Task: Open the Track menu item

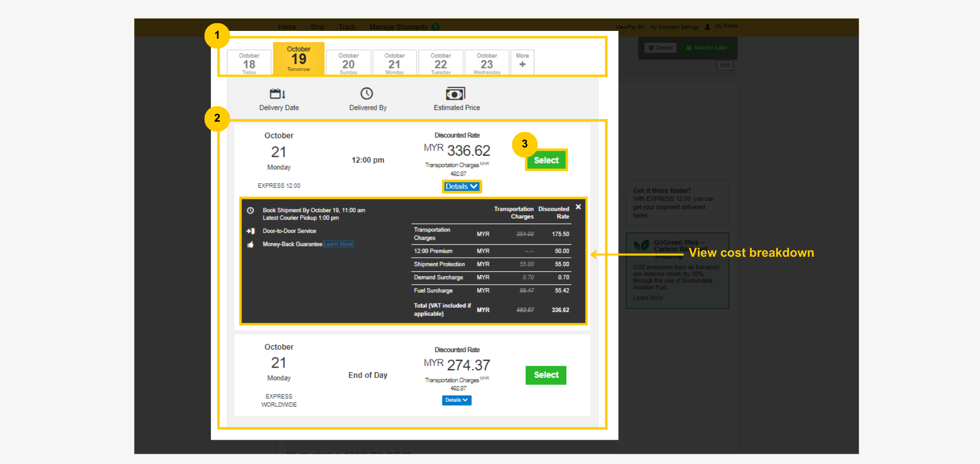Action: [347, 27]
